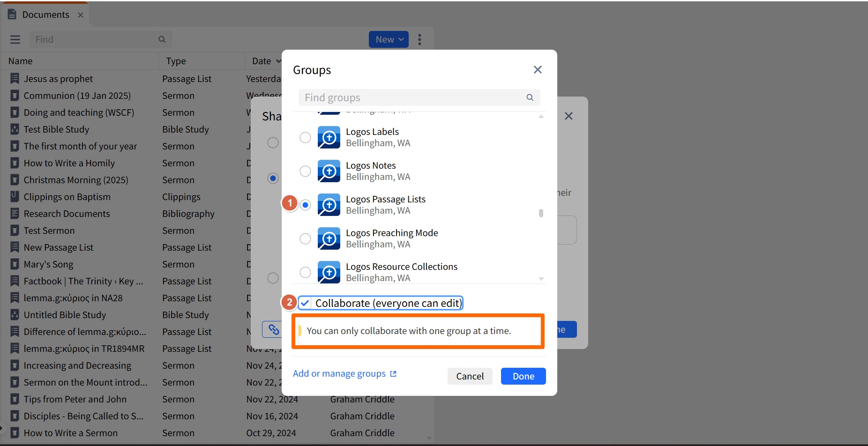Image resolution: width=868 pixels, height=446 pixels.
Task: Open the vertical three-dot options menu
Action: 419,39
